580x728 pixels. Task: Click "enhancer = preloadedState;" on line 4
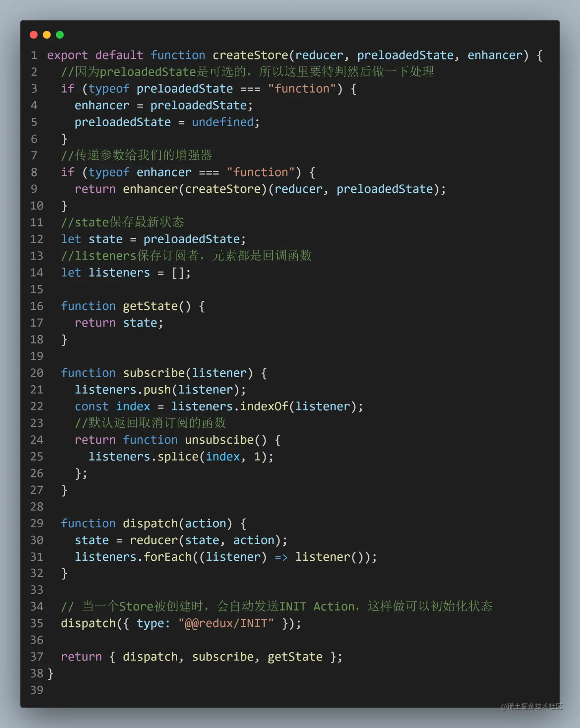click(x=164, y=106)
